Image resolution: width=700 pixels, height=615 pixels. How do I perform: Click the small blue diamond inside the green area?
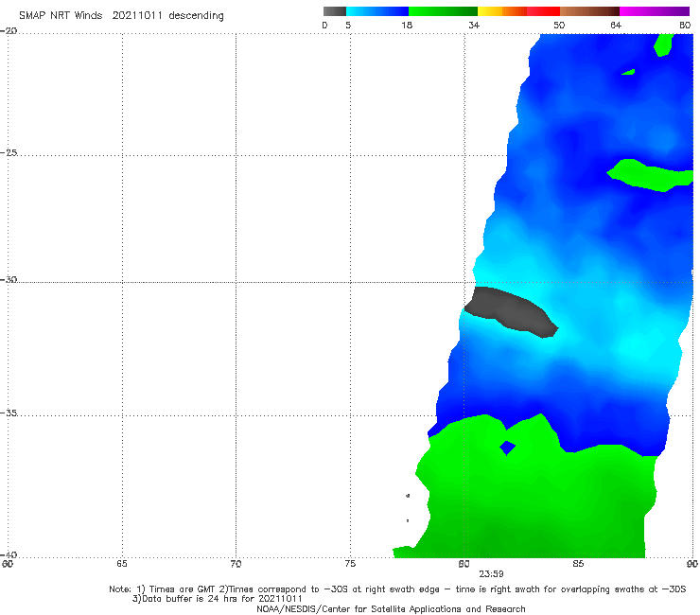click(x=507, y=448)
